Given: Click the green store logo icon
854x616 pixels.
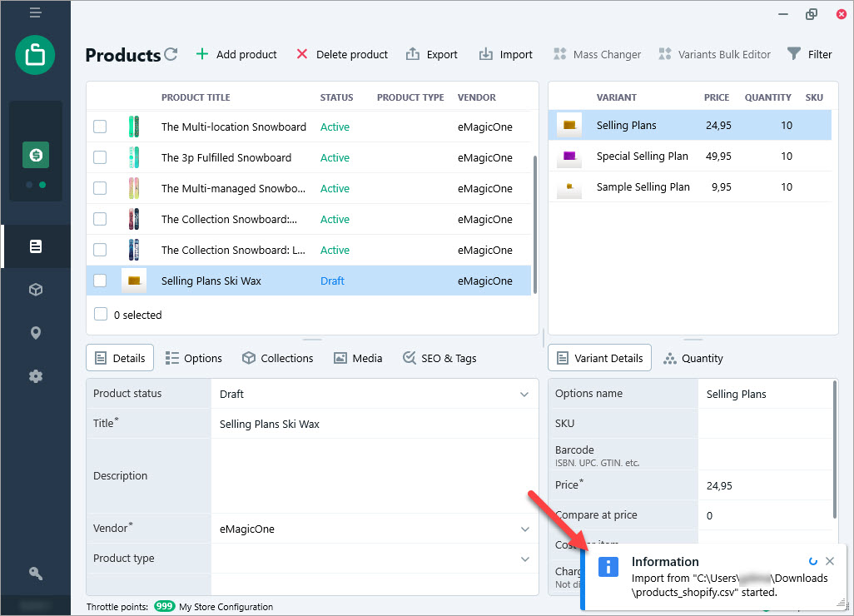Looking at the screenshot, I should (x=36, y=55).
